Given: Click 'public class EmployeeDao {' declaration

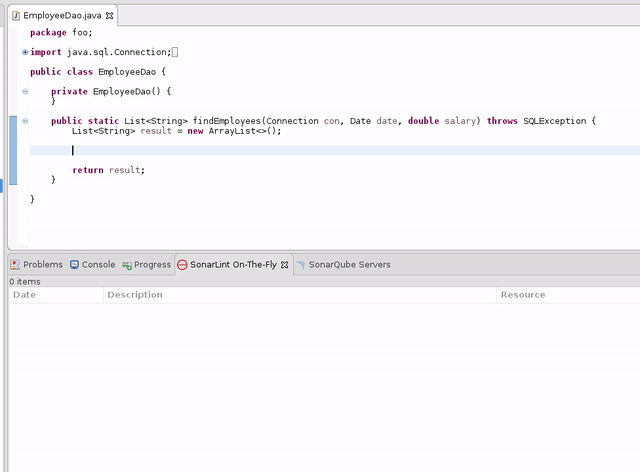Looking at the screenshot, I should click(98, 72).
